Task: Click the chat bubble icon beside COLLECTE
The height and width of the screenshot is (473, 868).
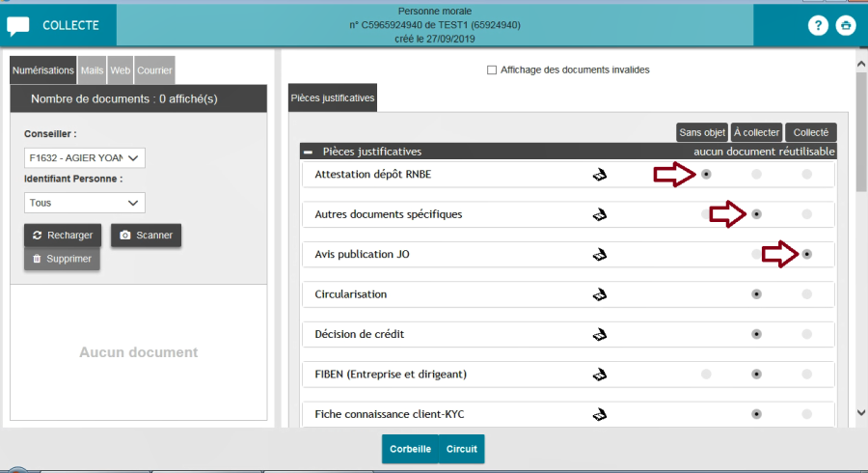Action: [x=18, y=25]
